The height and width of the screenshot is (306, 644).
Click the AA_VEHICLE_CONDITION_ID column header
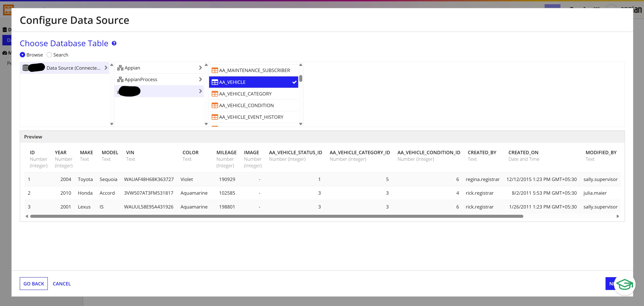429,152
